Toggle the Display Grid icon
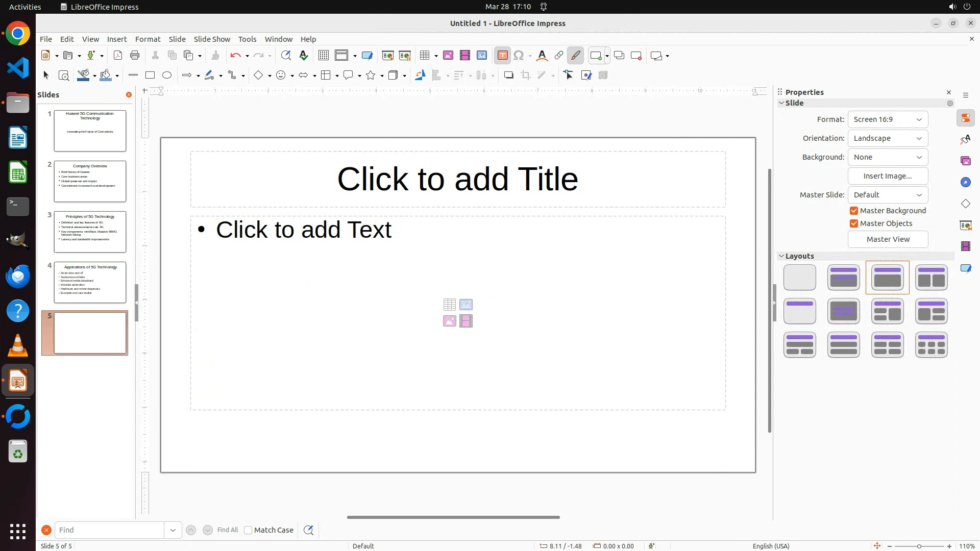 [323, 56]
